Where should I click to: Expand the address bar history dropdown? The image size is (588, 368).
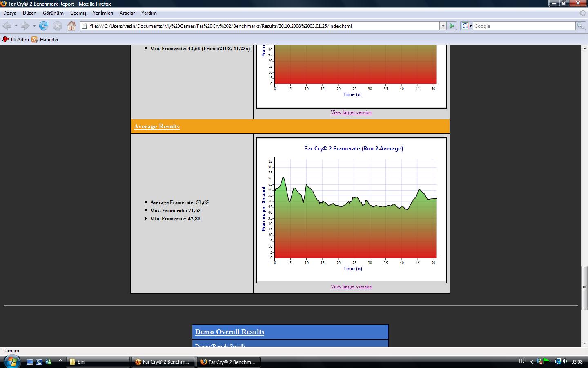point(443,26)
